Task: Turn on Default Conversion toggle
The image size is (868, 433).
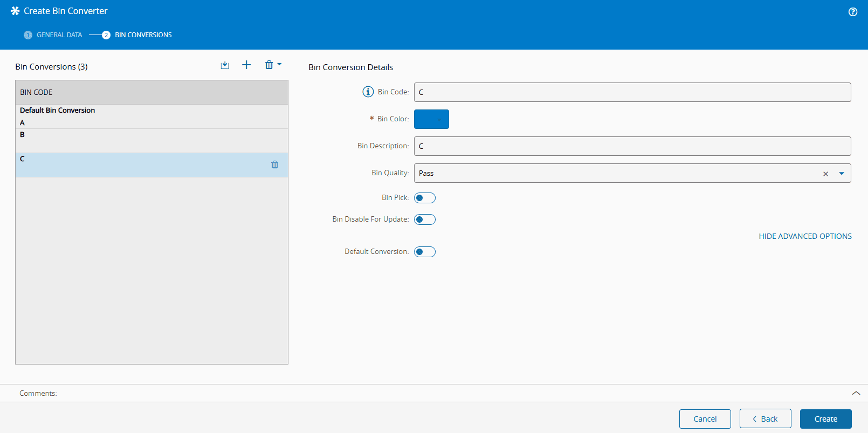Action: 424,252
